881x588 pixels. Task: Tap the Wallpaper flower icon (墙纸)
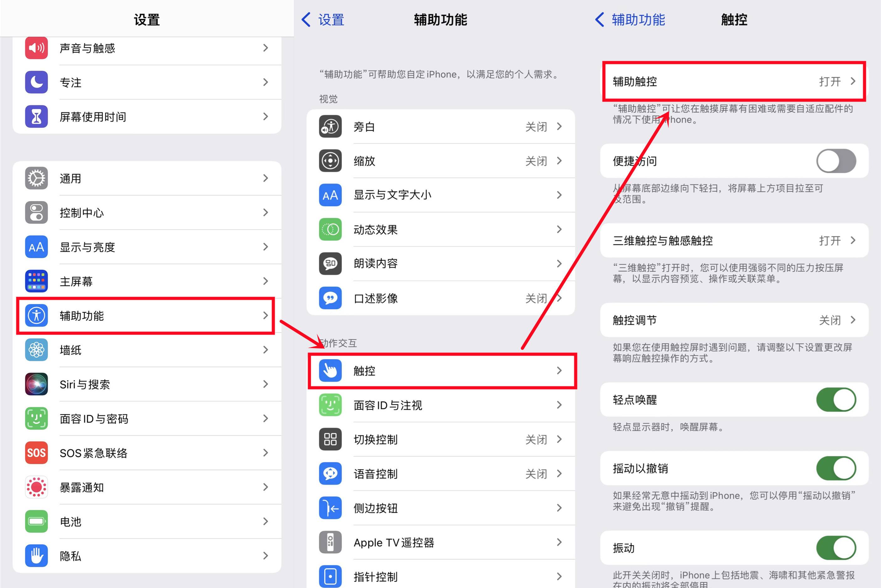(36, 350)
